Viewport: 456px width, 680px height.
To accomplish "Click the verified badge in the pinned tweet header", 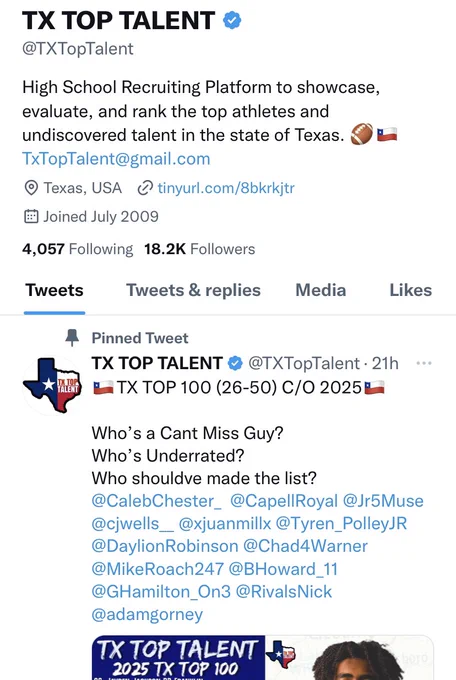I will 235,363.
